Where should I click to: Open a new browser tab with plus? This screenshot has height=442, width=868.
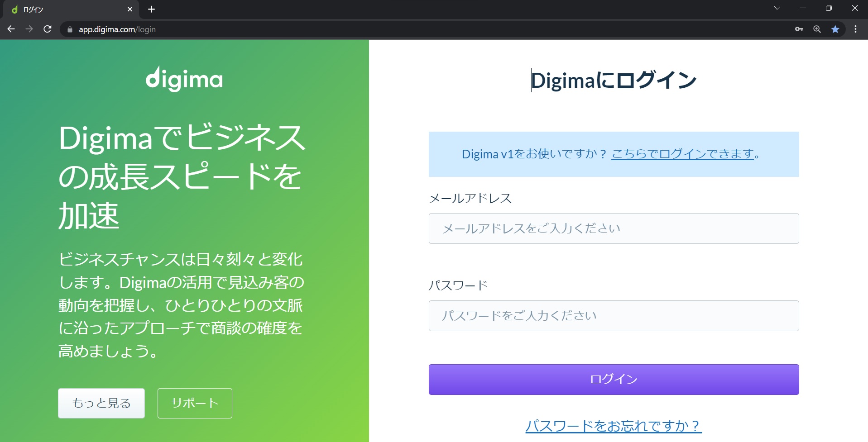click(152, 9)
